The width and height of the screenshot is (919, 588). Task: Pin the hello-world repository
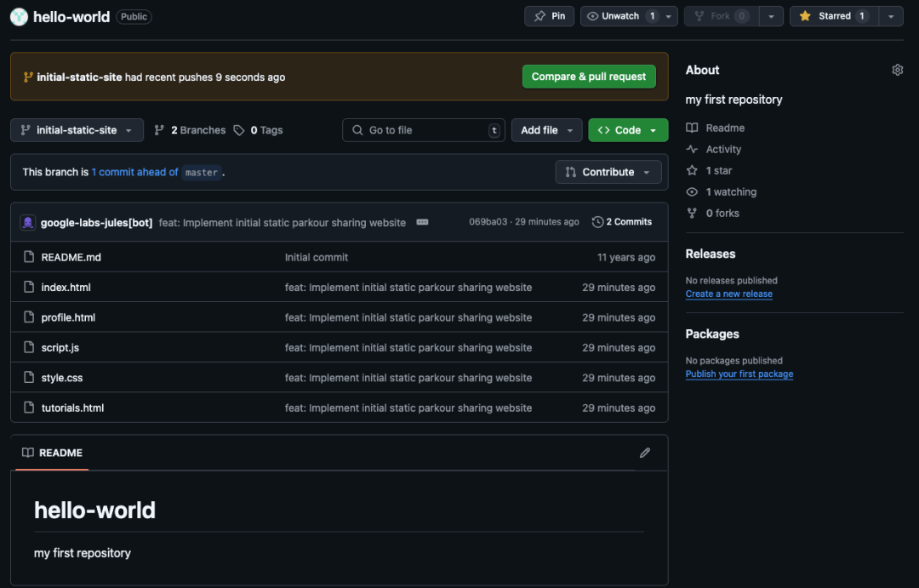point(550,16)
